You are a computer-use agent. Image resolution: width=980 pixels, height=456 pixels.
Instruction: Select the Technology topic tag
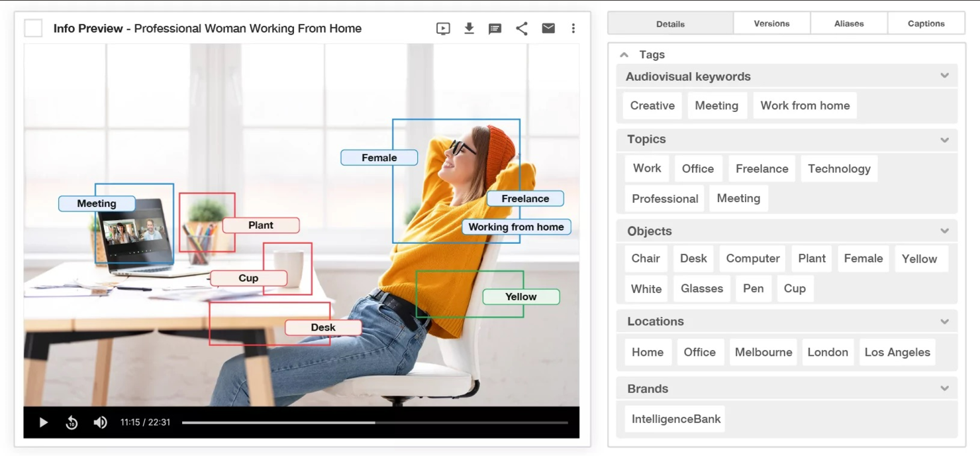pos(839,168)
